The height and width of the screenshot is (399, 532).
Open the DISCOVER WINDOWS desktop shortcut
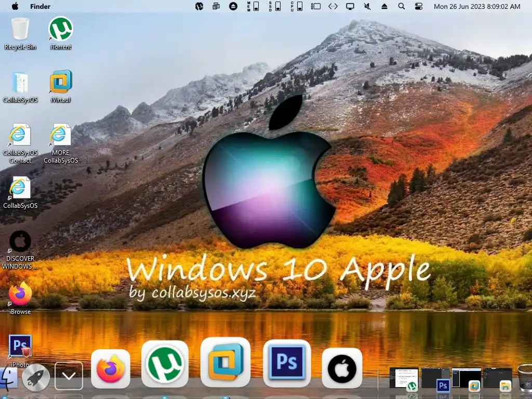[20, 250]
